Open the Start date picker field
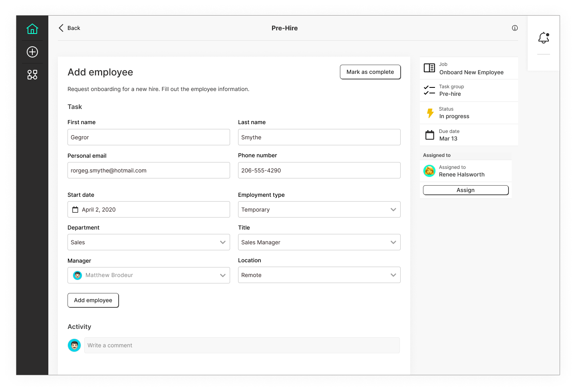Screen dimensions: 576x392 point(149,210)
